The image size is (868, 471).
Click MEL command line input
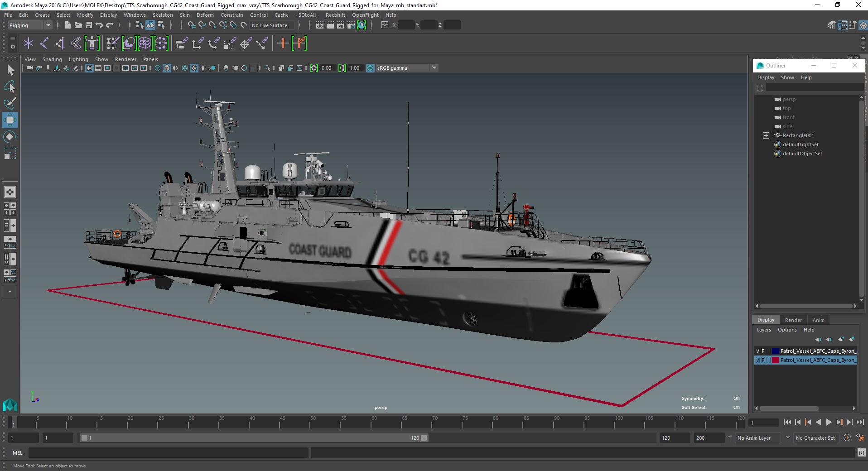pyautogui.click(x=169, y=452)
